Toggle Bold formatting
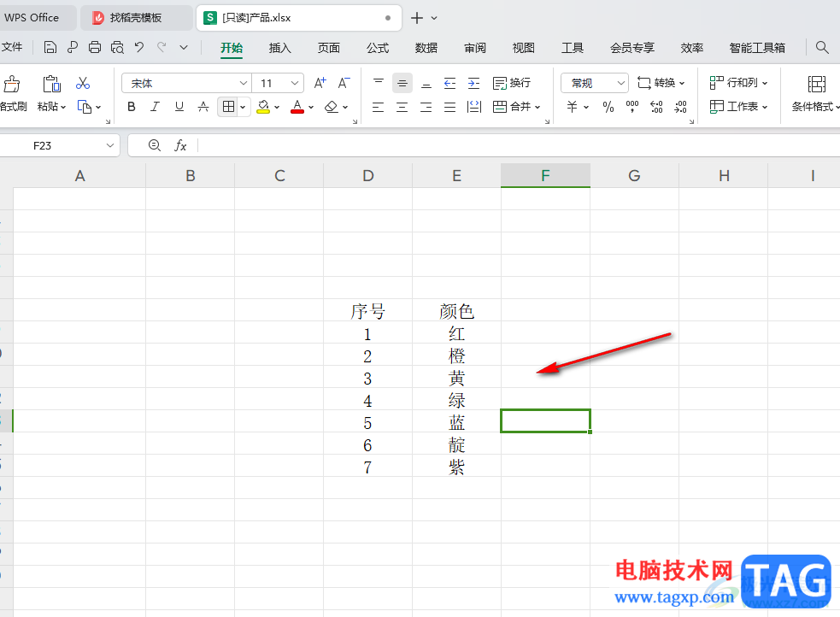The height and width of the screenshot is (617, 840). coord(132,107)
